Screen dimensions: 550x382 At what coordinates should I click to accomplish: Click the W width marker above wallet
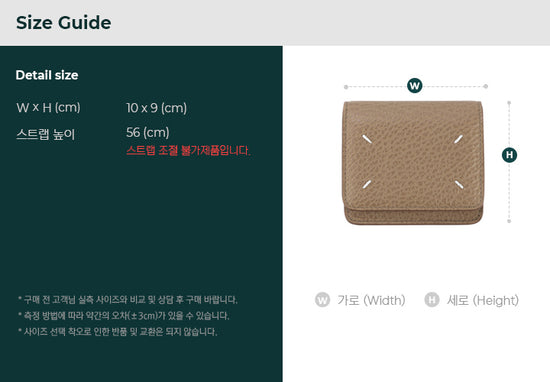(x=415, y=86)
